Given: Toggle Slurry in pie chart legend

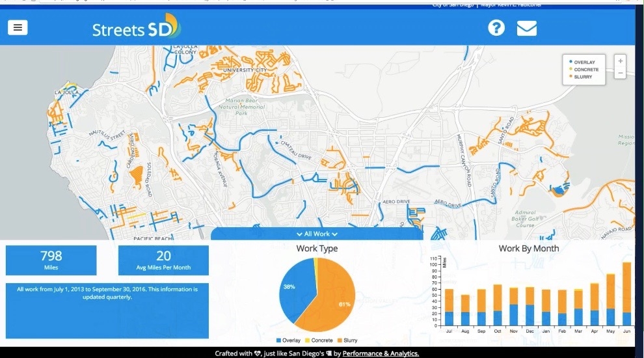Looking at the screenshot, I should tap(347, 340).
